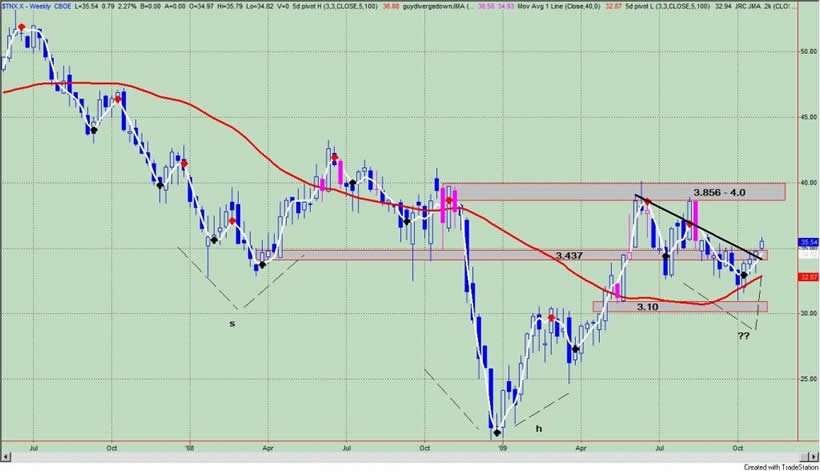Screen dimensions: 820x471
Task: Click the red pivot dot at chart's top-left peak
Action: click(21, 26)
